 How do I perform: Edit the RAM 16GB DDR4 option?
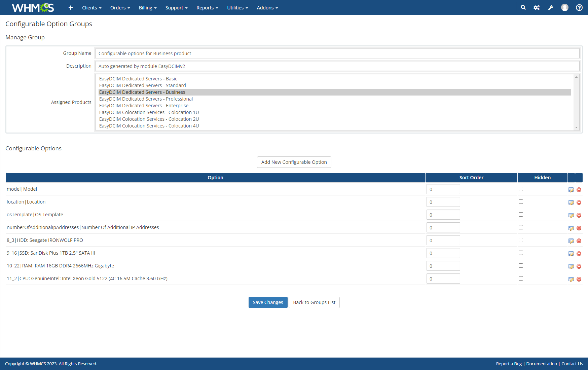click(571, 266)
